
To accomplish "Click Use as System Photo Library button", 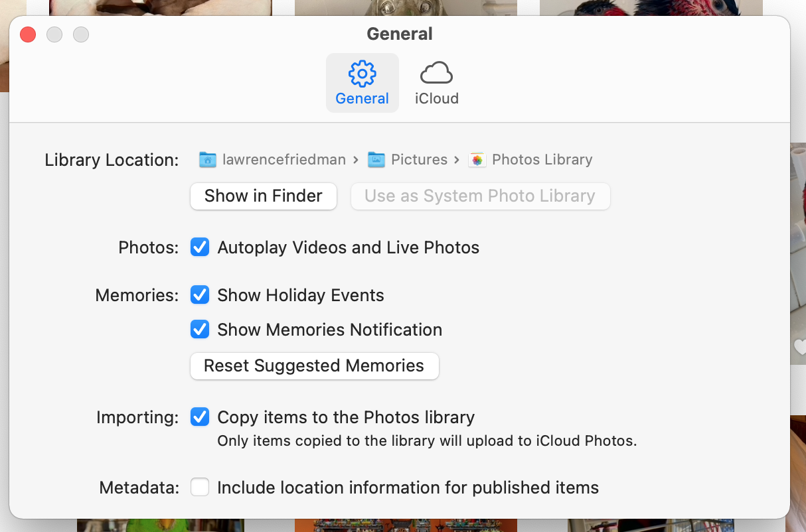I will 479,196.
